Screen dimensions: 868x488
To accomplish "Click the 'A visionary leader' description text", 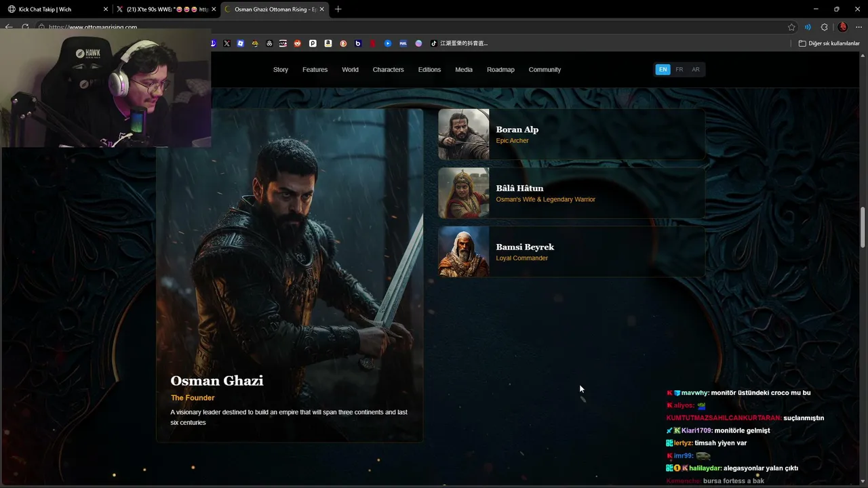I will [289, 418].
